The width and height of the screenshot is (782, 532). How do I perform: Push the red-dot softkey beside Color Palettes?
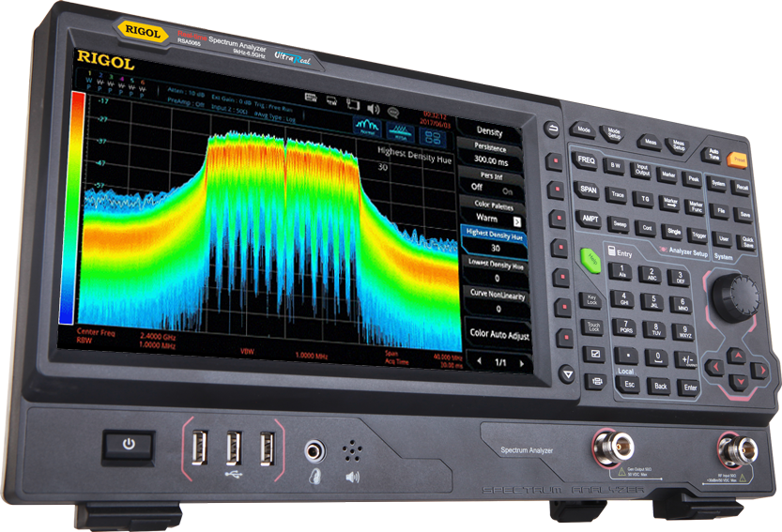tap(558, 219)
